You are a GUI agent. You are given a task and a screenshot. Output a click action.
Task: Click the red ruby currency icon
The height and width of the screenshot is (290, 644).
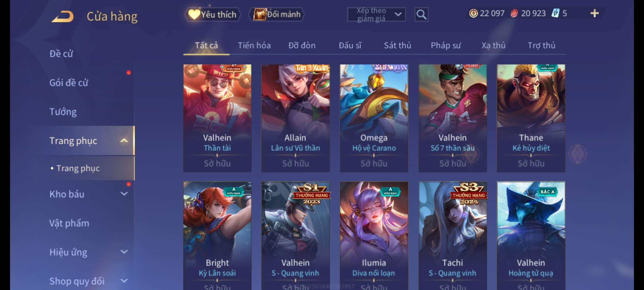[x=514, y=13]
